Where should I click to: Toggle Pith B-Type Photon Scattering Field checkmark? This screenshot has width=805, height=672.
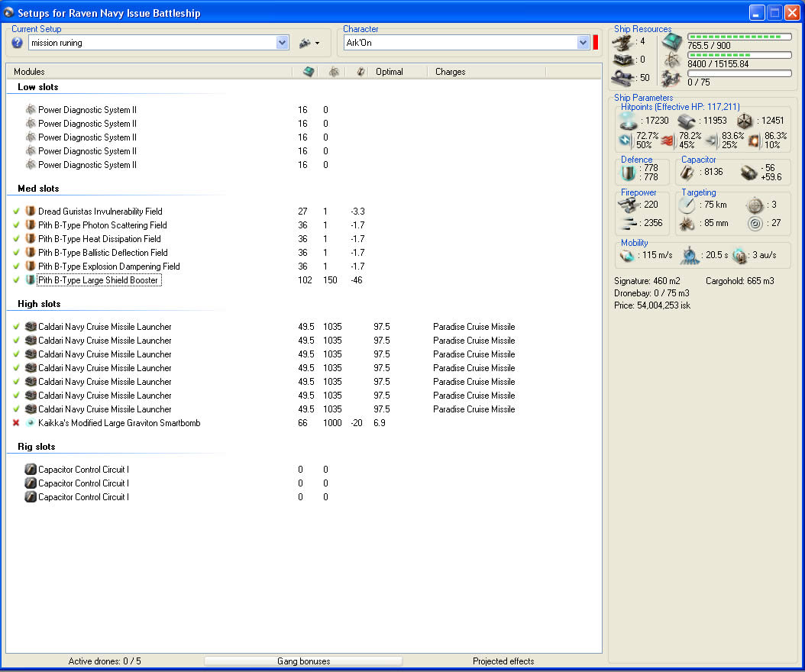tap(17, 225)
